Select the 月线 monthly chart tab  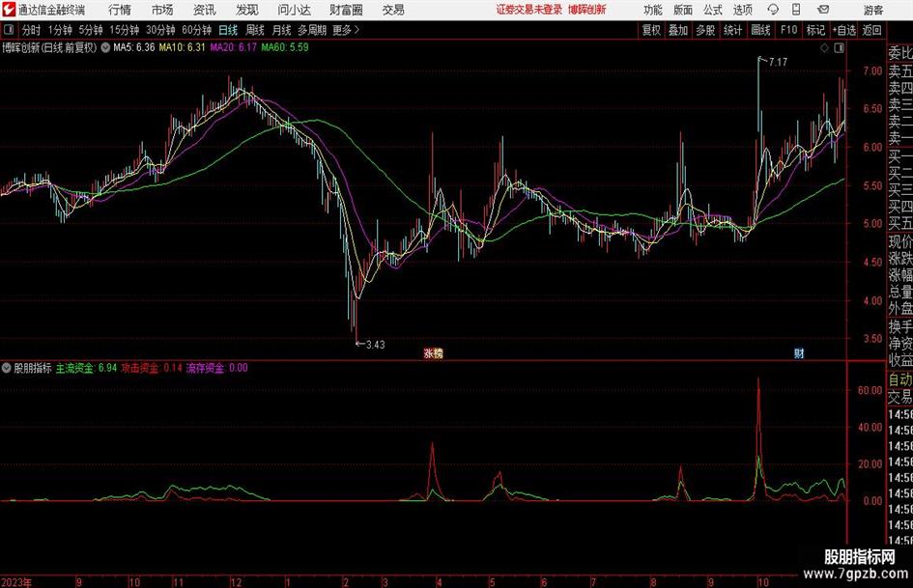tap(281, 30)
